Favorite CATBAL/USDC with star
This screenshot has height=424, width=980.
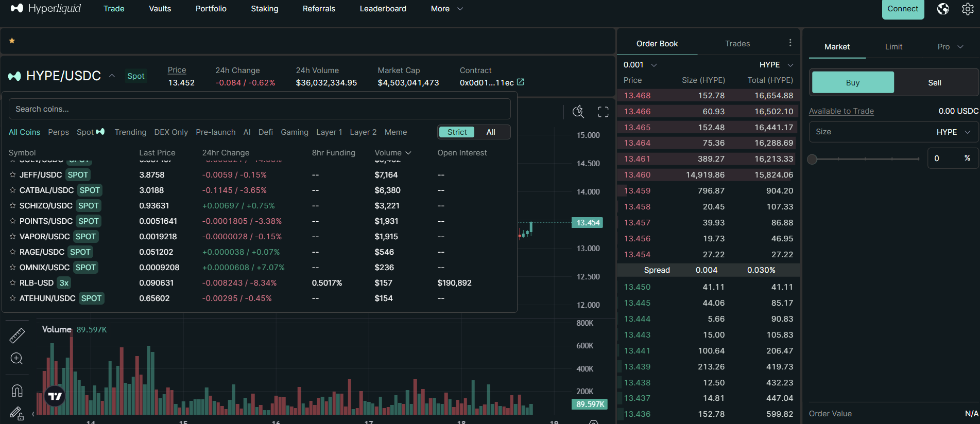(x=12, y=190)
